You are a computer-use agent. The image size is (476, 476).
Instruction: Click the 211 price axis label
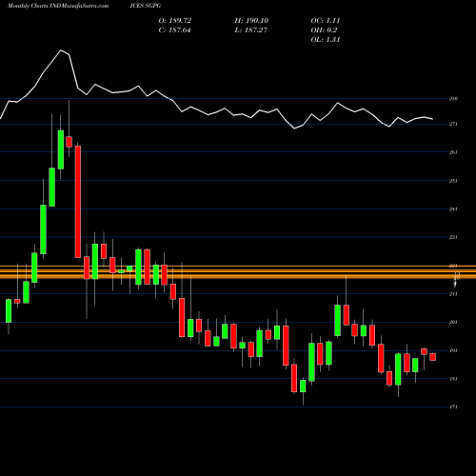[x=453, y=294]
